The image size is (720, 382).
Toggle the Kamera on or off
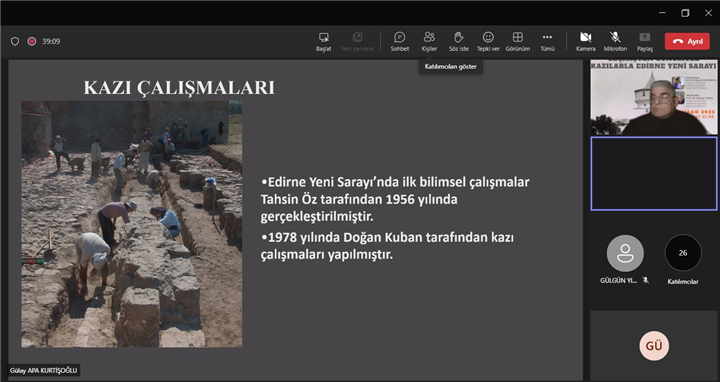click(585, 41)
